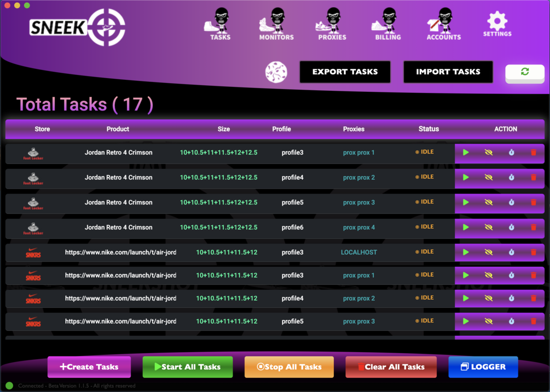Start the Foot Locker profile4 task
This screenshot has height=392, width=550.
click(x=466, y=177)
